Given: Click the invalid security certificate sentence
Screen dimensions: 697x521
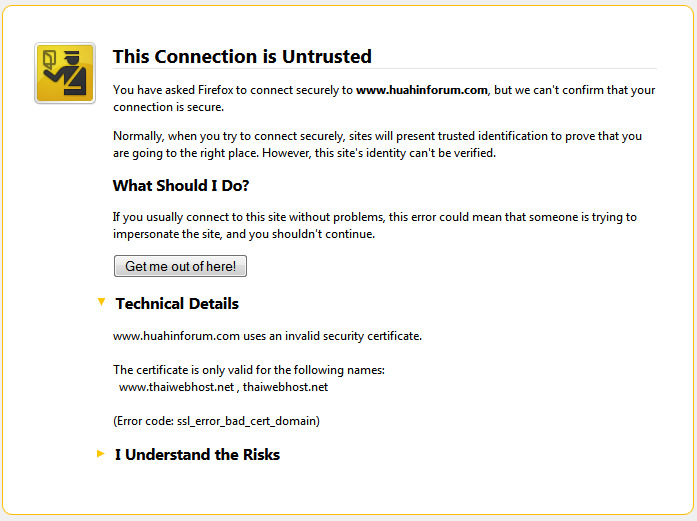Looking at the screenshot, I should (267, 336).
